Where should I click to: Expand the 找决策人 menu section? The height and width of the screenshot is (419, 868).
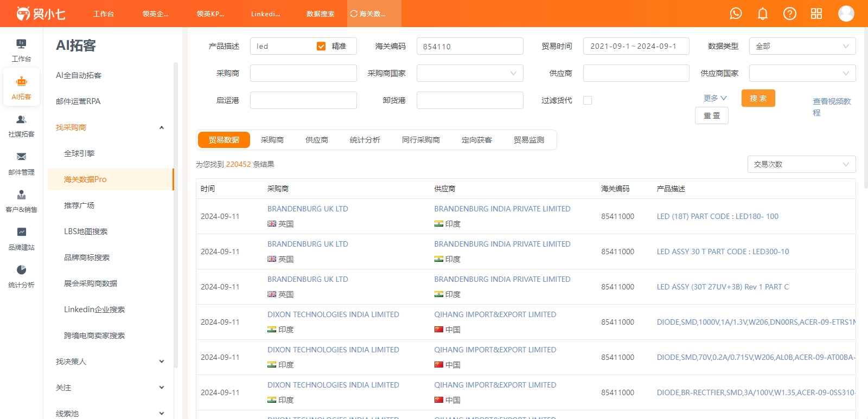(x=161, y=362)
